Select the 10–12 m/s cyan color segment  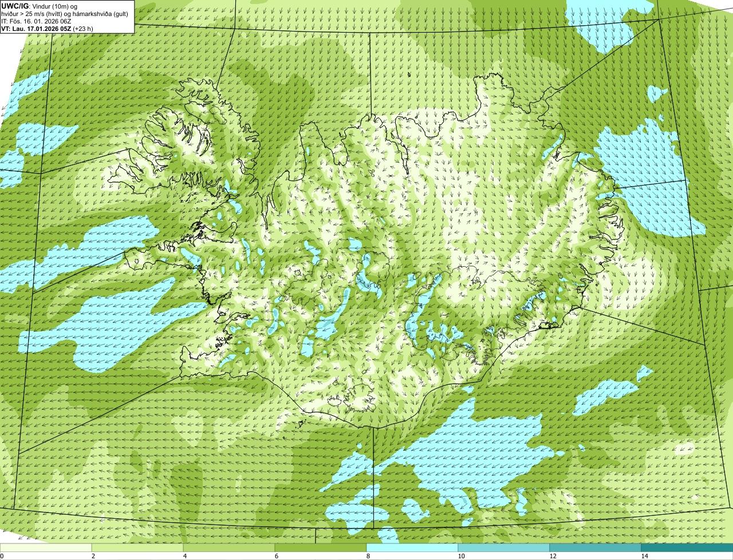pos(504,547)
